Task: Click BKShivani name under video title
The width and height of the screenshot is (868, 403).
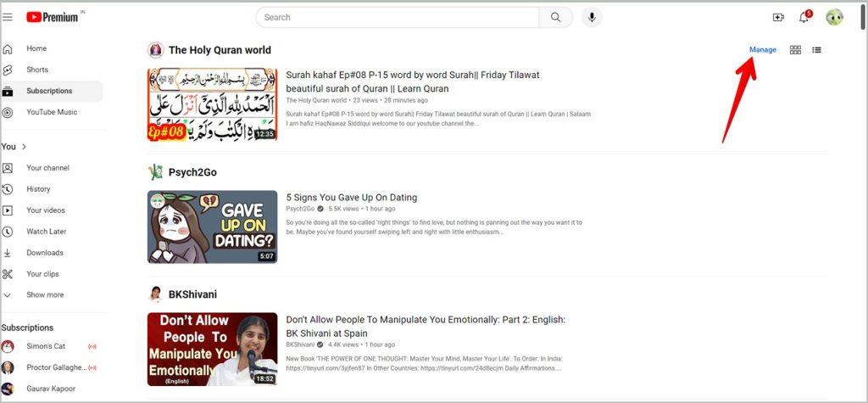Action: point(300,344)
